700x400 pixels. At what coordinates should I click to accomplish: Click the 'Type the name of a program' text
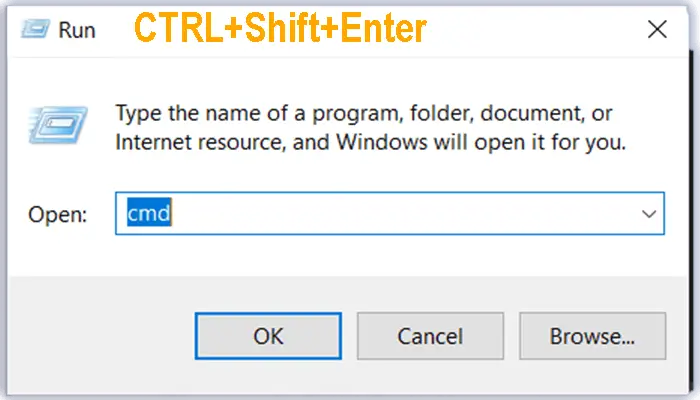(x=250, y=111)
